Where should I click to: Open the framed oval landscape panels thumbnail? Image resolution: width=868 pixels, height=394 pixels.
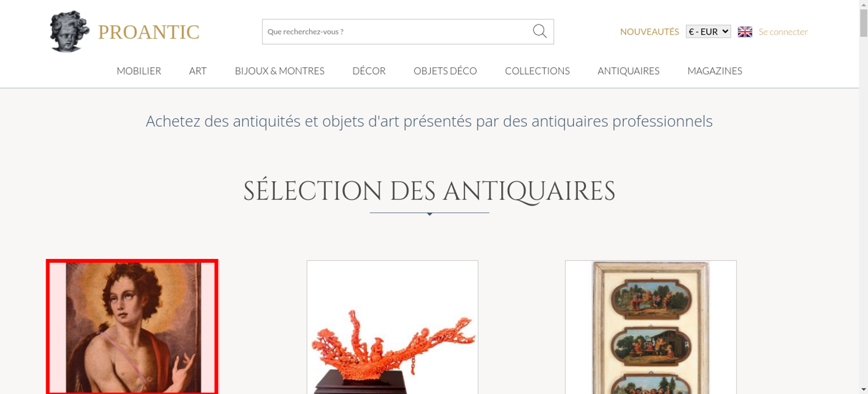coord(651,327)
